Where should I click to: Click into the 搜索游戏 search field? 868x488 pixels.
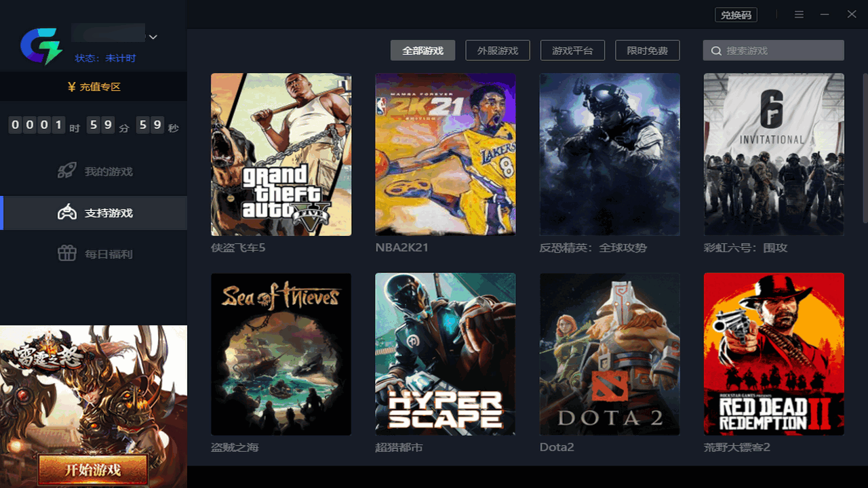[x=774, y=50]
